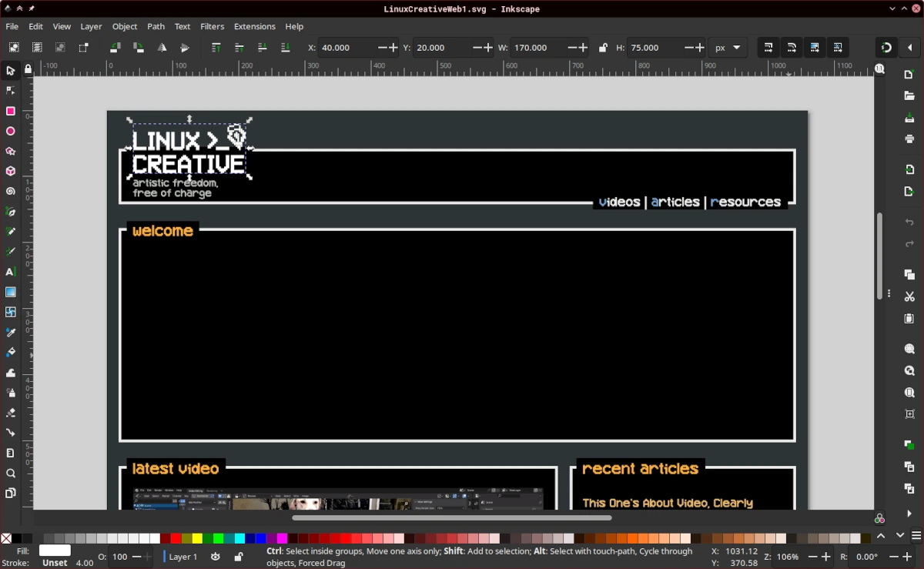Select the Ellipse tool
The height and width of the screenshot is (569, 924).
click(x=11, y=131)
